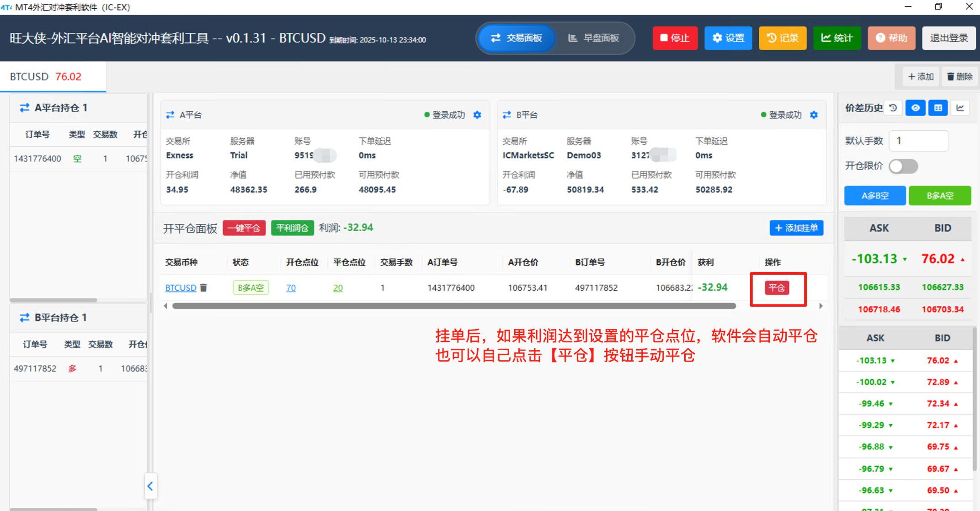Click the red 平仓 button in 操作 column
This screenshot has height=511, width=980.
tap(777, 288)
